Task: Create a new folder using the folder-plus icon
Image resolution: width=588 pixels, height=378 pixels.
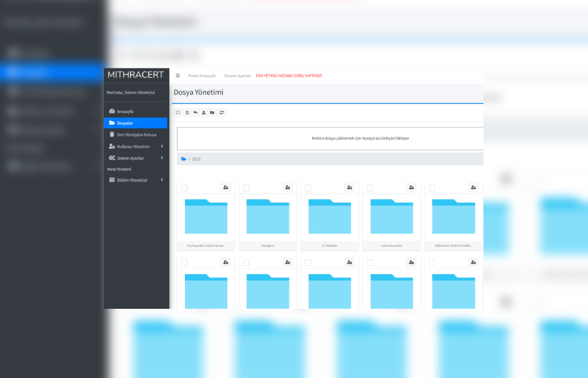Action: click(212, 112)
